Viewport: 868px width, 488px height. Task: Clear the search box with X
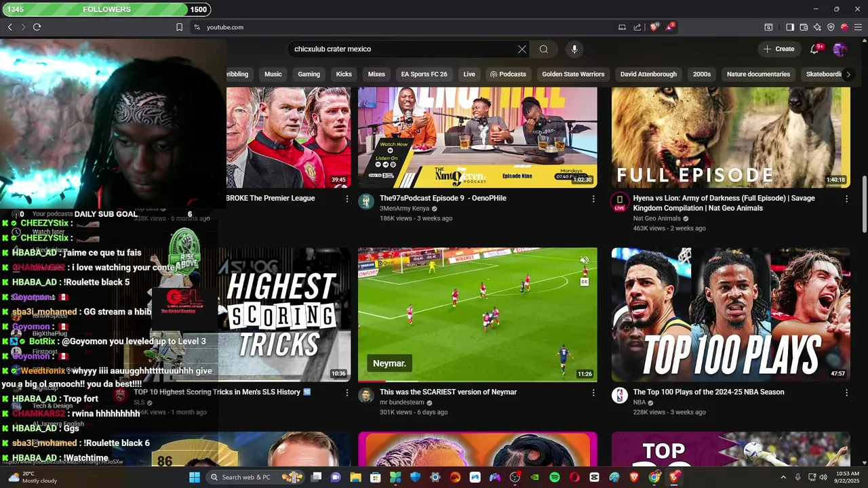pyautogui.click(x=522, y=49)
